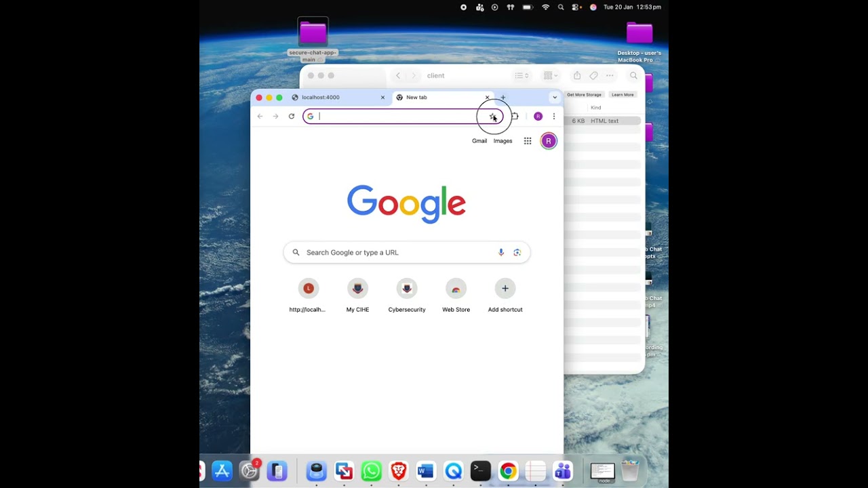
Task: Click the Google logo
Action: point(406,204)
